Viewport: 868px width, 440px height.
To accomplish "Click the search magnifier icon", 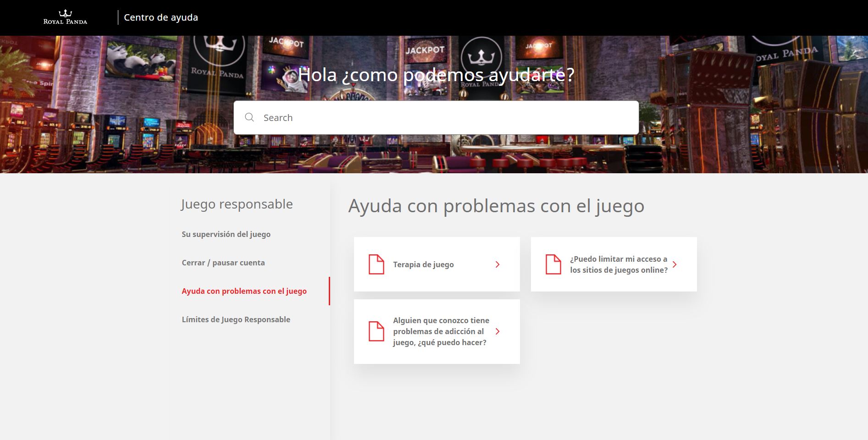I will tap(249, 117).
